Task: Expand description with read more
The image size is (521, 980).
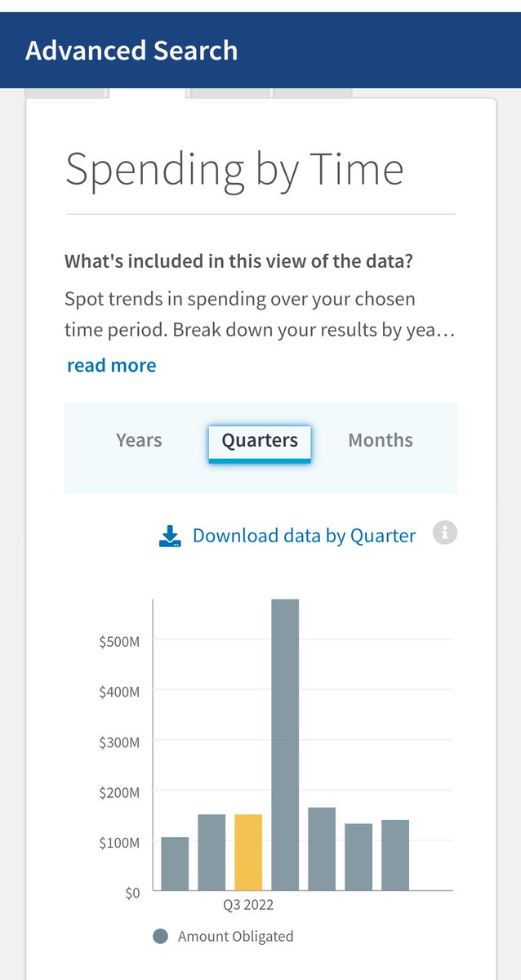Action: click(x=111, y=365)
